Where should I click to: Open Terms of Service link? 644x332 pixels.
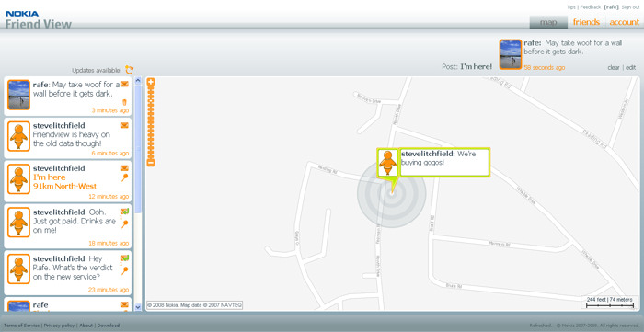coord(22,326)
